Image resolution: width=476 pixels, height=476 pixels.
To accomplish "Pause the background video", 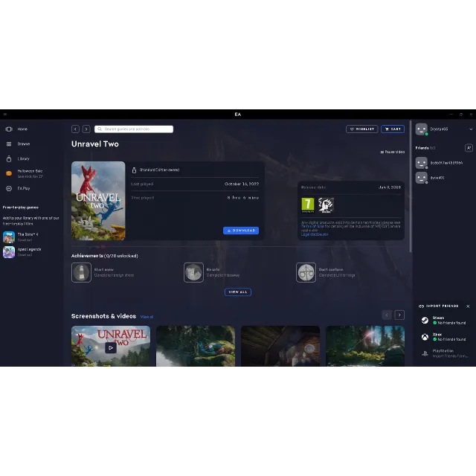I will click(x=393, y=152).
